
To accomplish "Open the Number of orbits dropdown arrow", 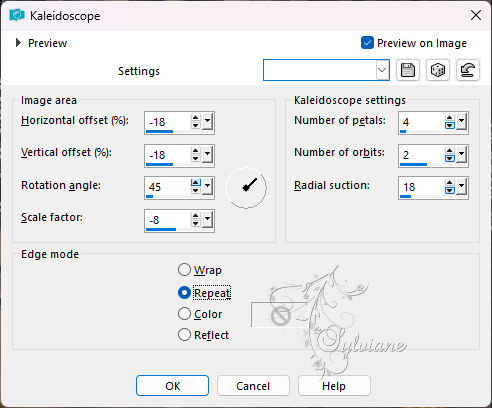I will (461, 154).
